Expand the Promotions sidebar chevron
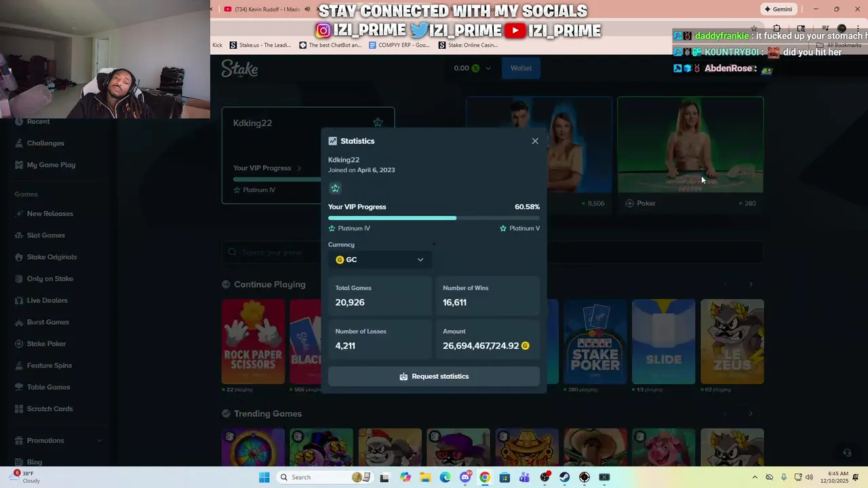This screenshot has height=488, width=868. [x=99, y=441]
